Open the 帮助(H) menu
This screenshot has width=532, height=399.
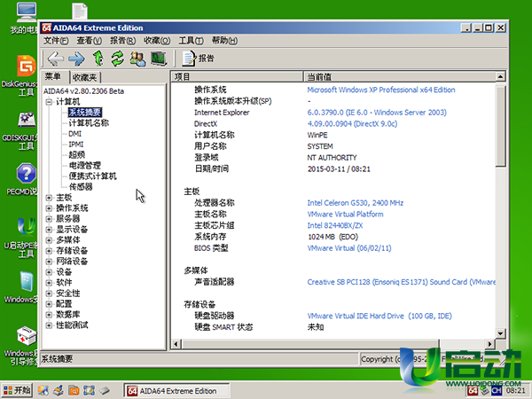[224, 41]
